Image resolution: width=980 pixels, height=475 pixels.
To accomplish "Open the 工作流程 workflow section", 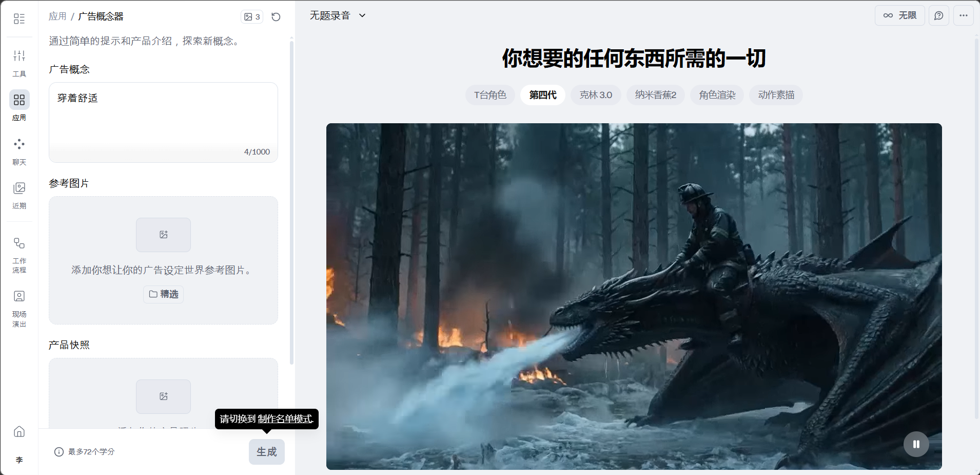I will pyautogui.click(x=19, y=255).
